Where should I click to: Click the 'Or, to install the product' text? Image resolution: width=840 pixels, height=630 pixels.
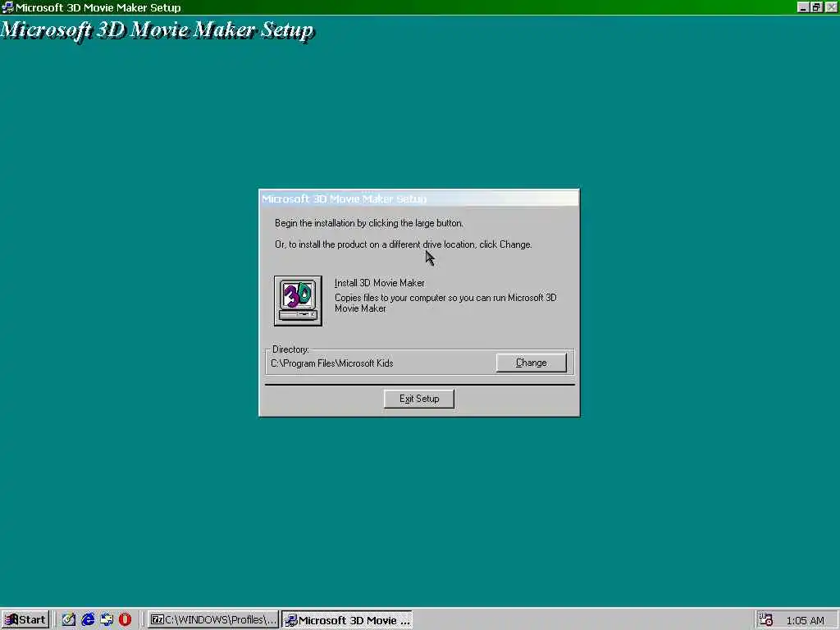click(x=403, y=244)
